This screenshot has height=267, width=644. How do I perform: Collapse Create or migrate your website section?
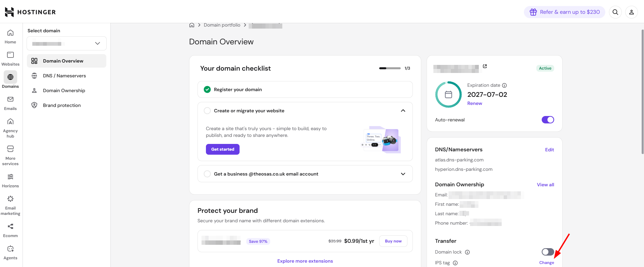[x=403, y=111]
